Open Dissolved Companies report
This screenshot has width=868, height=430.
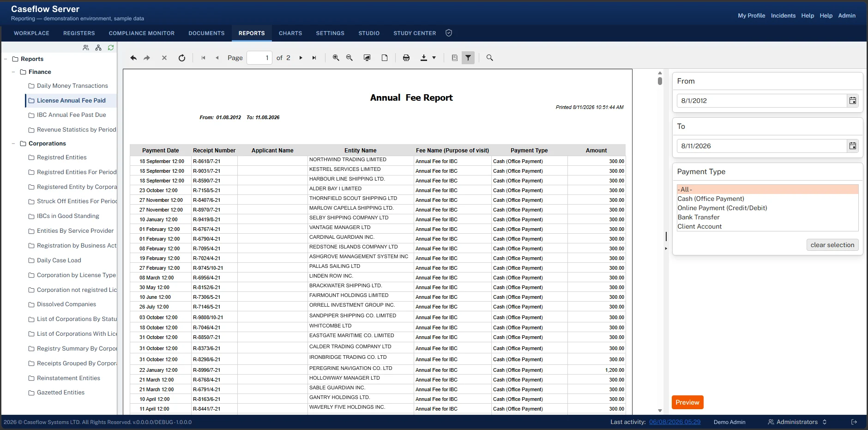pyautogui.click(x=66, y=304)
